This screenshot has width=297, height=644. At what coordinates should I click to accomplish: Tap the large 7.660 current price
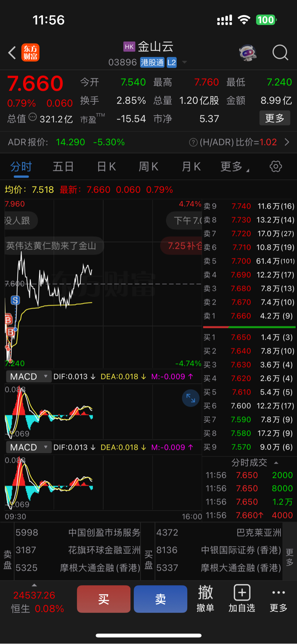(x=35, y=83)
